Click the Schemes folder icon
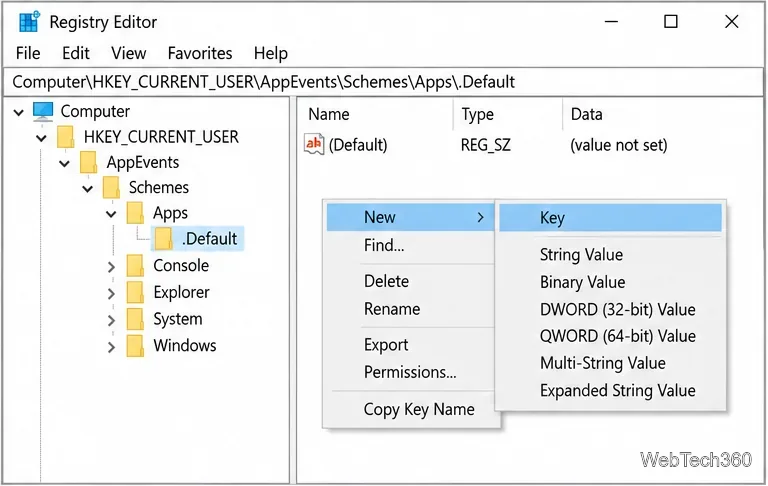This screenshot has width=768, height=486. (x=111, y=188)
